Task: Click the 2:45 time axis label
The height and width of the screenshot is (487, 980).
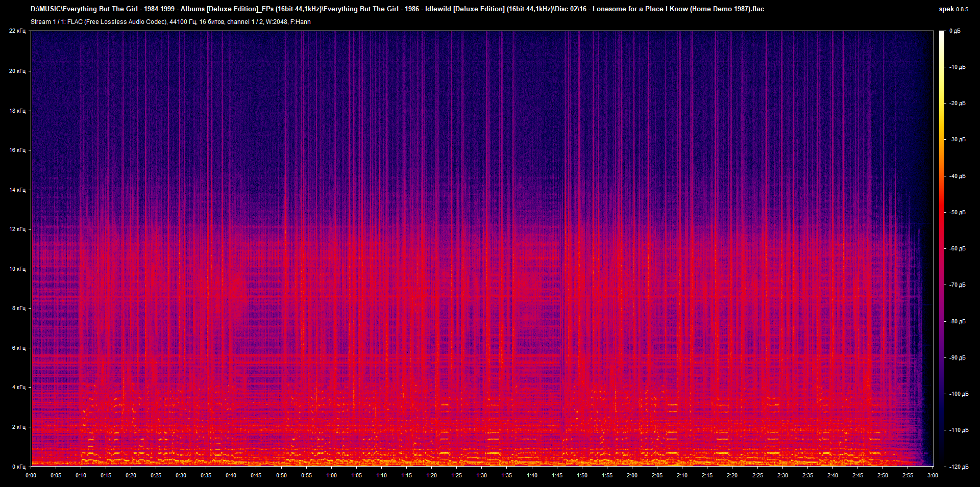Action: (x=857, y=475)
